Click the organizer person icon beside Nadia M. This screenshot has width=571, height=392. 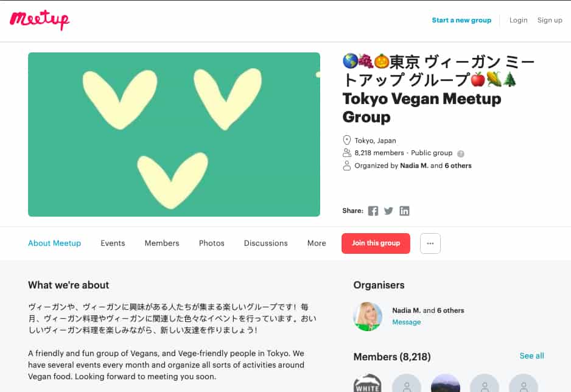click(x=347, y=165)
